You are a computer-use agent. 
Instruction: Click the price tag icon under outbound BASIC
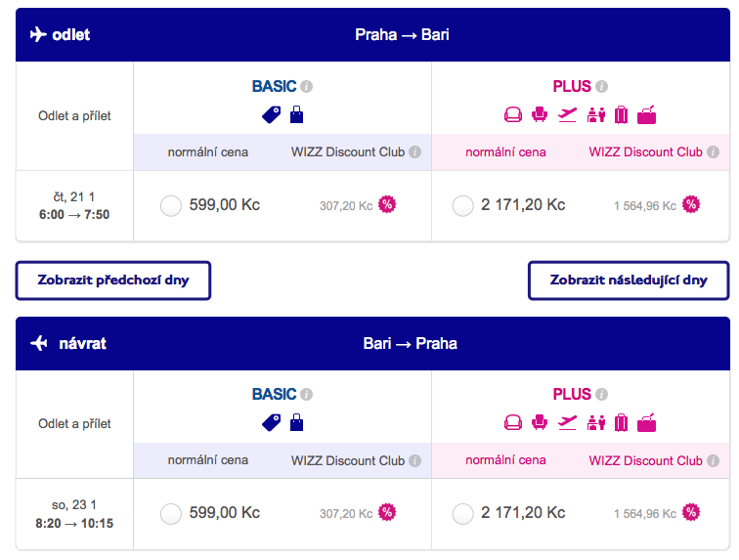271,114
